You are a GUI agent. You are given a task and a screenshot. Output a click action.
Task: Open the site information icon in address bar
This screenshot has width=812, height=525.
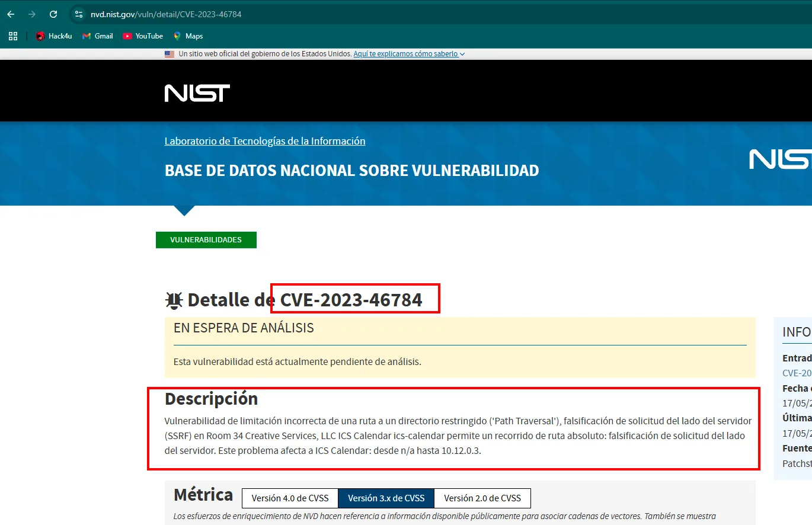79,14
